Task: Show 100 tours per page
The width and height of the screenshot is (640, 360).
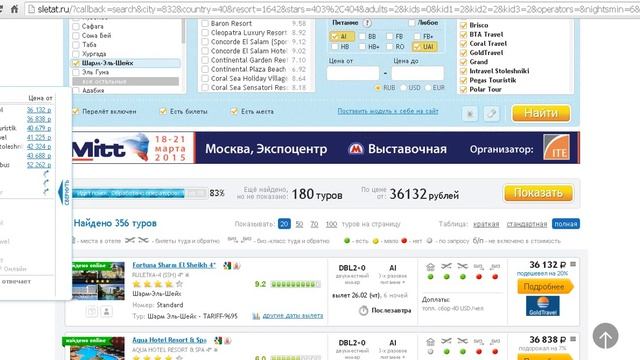Action: [331, 224]
